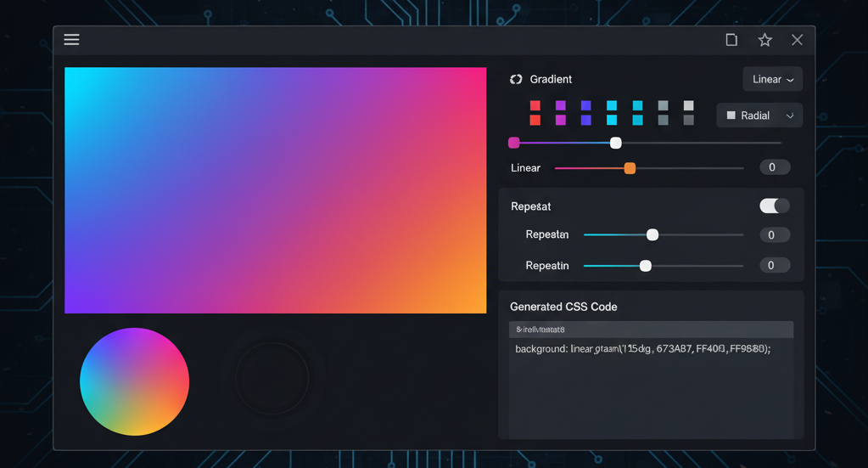
Task: Click the document page icon in title bar
Action: click(731, 40)
